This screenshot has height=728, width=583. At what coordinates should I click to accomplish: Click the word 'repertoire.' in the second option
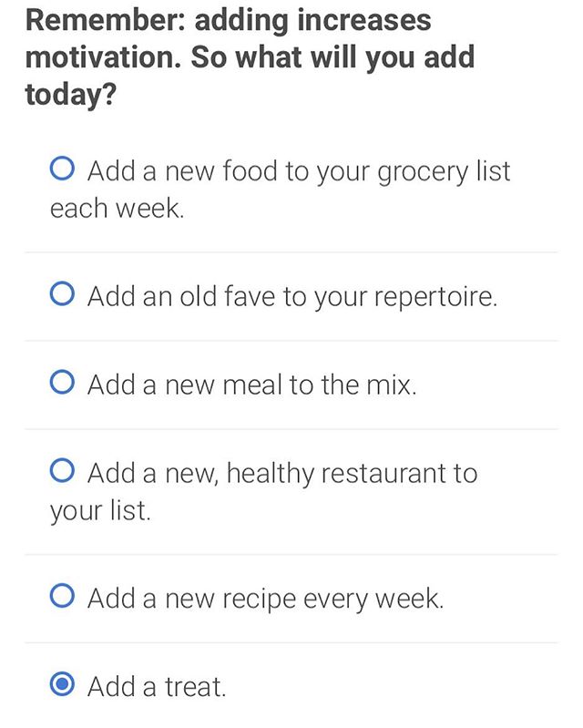coord(435,297)
